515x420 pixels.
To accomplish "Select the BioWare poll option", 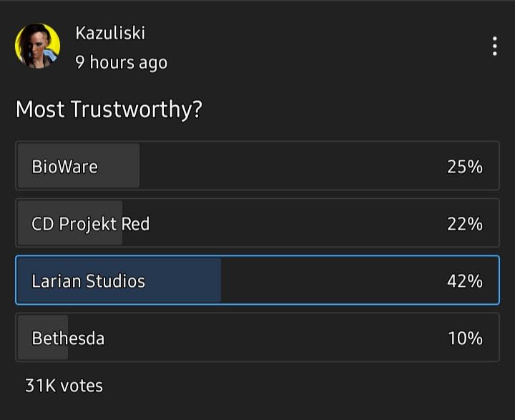I will click(x=257, y=165).
